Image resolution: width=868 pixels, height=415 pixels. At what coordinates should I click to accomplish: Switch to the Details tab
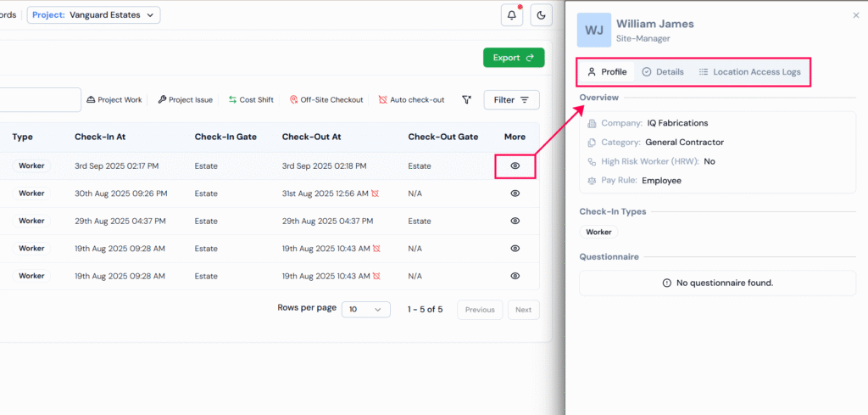(662, 72)
